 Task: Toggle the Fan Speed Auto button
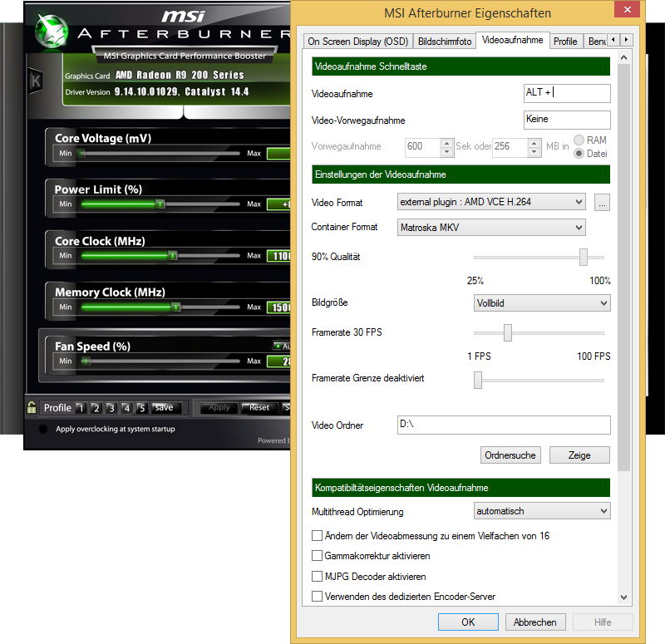click(x=282, y=346)
